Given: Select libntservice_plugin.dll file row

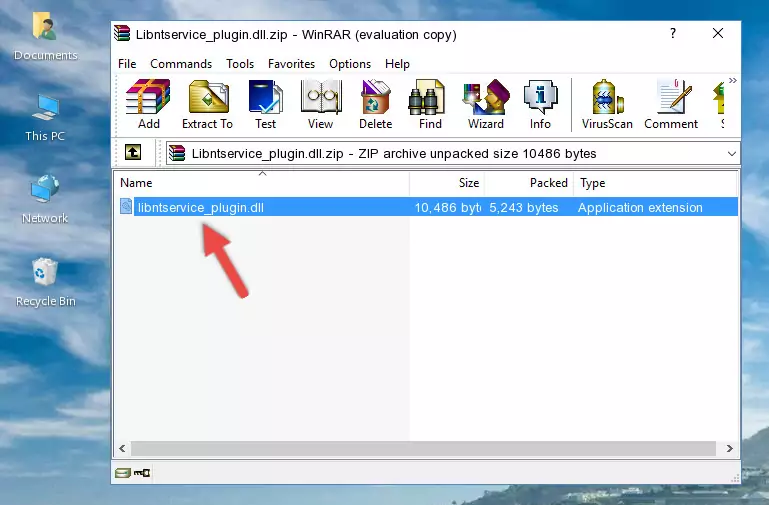Looking at the screenshot, I should pos(428,207).
